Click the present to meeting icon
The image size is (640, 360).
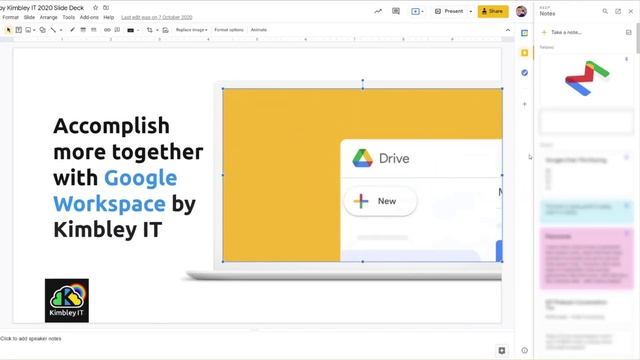coord(417,11)
